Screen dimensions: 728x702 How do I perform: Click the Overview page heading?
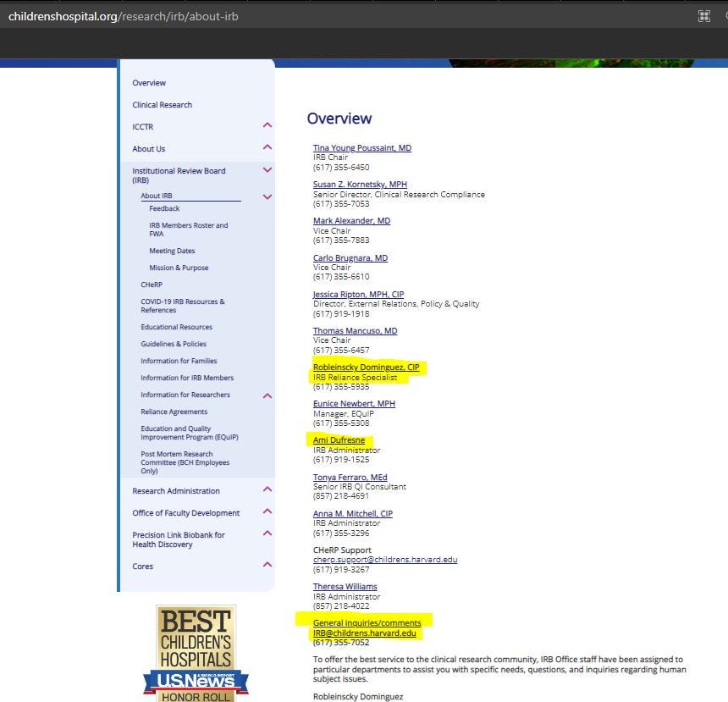pyautogui.click(x=339, y=119)
